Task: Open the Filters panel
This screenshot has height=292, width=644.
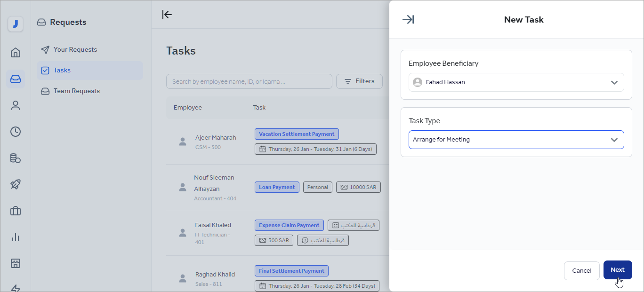Action: point(359,81)
